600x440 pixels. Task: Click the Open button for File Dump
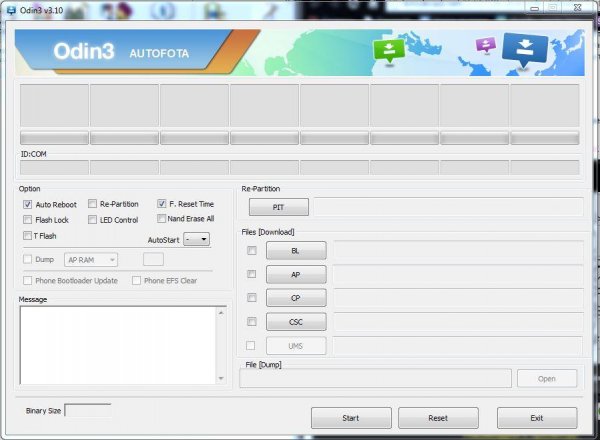tap(547, 378)
